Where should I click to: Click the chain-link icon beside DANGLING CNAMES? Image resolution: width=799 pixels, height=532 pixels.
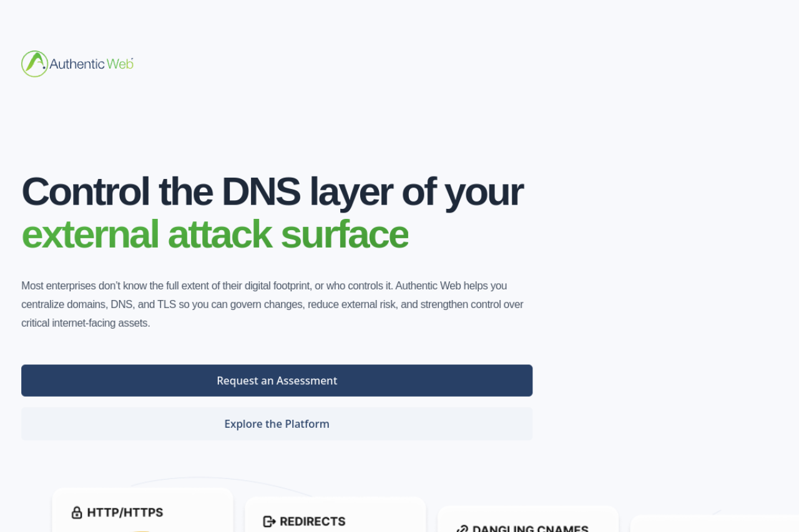(x=462, y=529)
